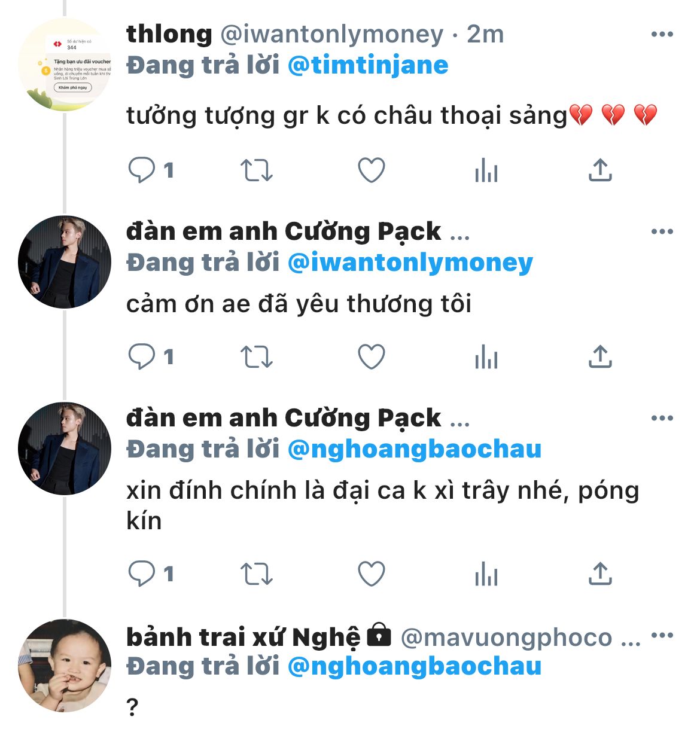Like thlong's tweet about châu thoại sảng
Viewport: 700px width, 732px height.
pos(371,170)
